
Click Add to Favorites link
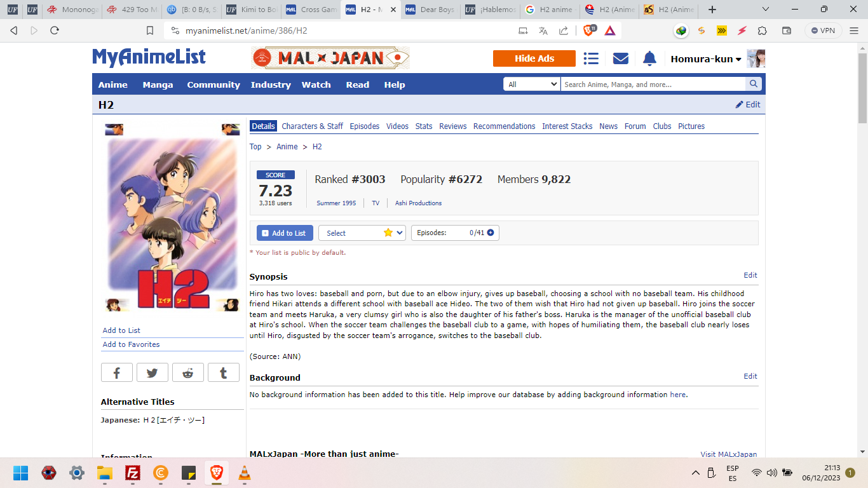[132, 344]
